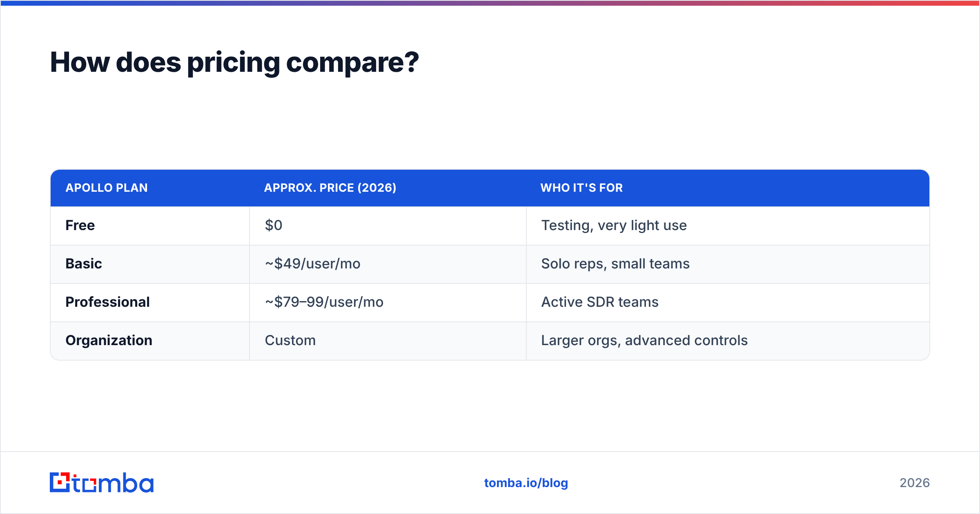Viewport: 980px width, 514px height.
Task: Select the "$0" price cell
Action: [388, 226]
